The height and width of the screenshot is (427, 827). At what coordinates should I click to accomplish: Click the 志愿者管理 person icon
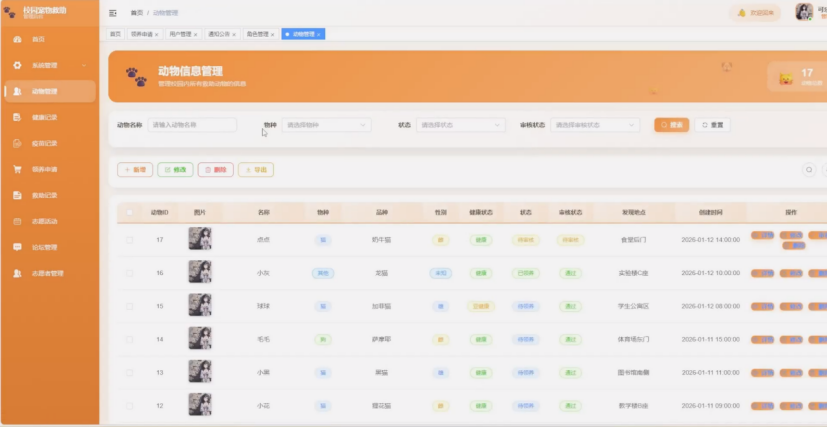click(17, 273)
